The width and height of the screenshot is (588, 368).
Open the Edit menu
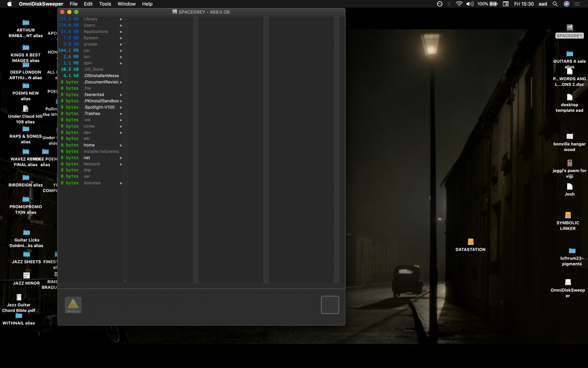(x=88, y=4)
